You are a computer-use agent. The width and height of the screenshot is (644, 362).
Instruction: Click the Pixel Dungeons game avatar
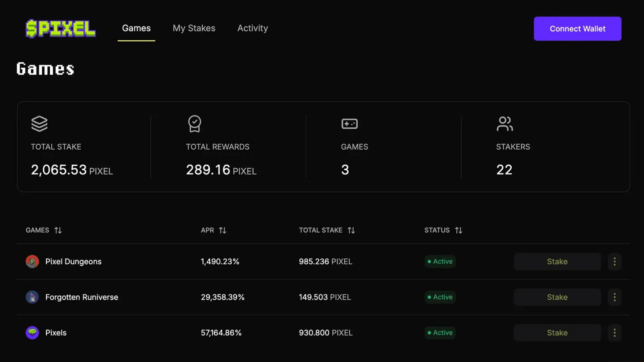[32, 261]
